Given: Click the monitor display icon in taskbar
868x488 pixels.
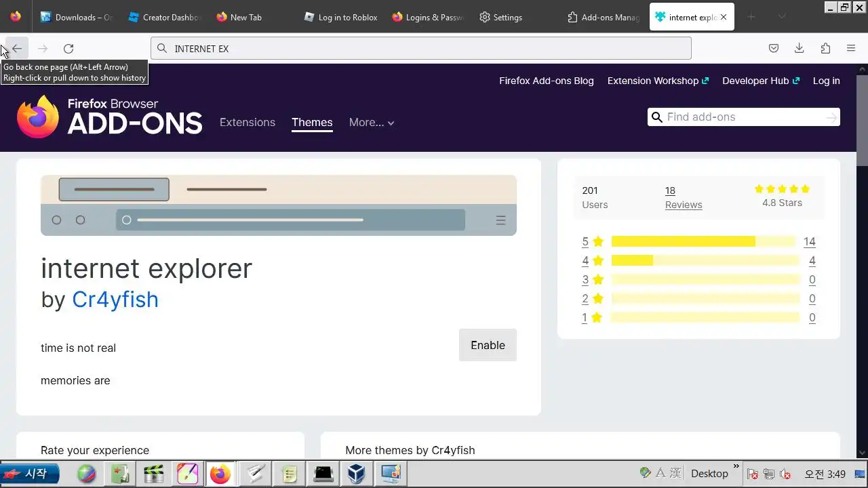Looking at the screenshot, I should click(x=391, y=474).
